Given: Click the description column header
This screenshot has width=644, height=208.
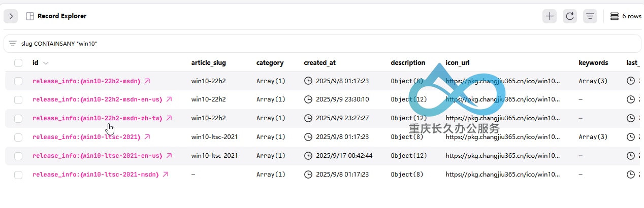Looking at the screenshot, I should (x=408, y=63).
